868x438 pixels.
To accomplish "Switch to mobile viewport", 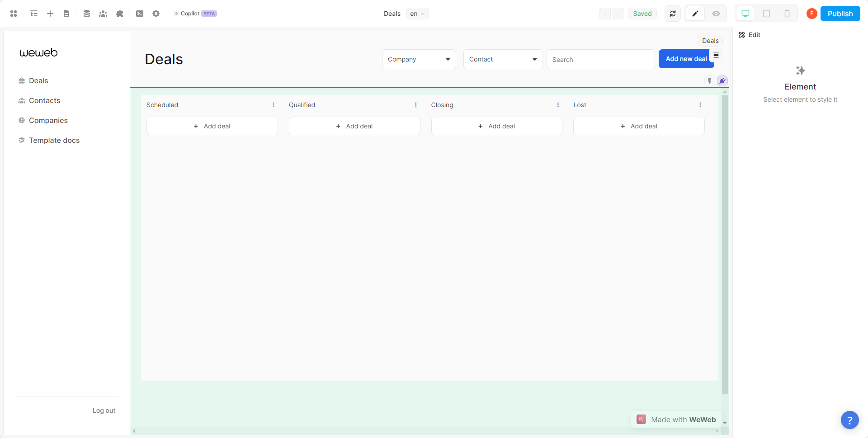I will click(x=787, y=14).
